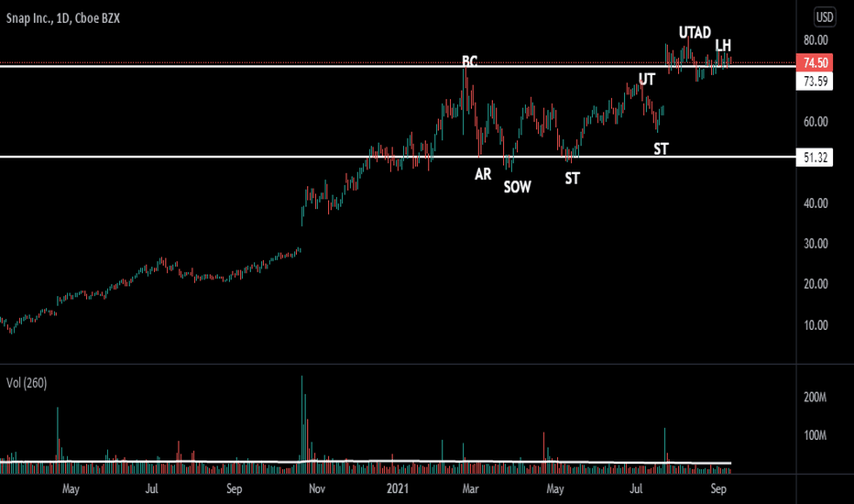The height and width of the screenshot is (504, 854).
Task: Click the LH annotation label
Action: [723, 46]
